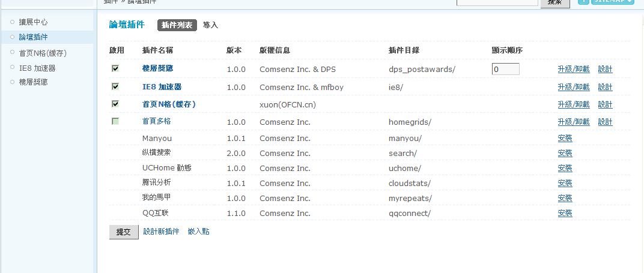Focus the display order field showing 0
This screenshot has height=273, width=644.
(x=506, y=69)
